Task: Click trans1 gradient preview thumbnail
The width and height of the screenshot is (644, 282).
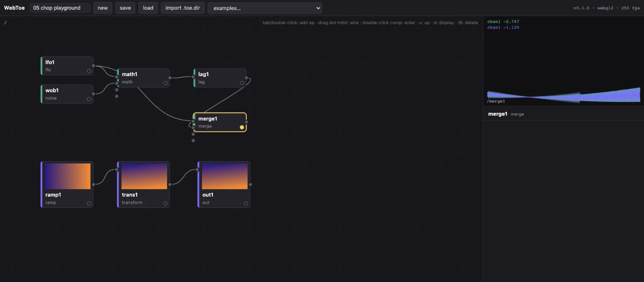Action: (144, 176)
